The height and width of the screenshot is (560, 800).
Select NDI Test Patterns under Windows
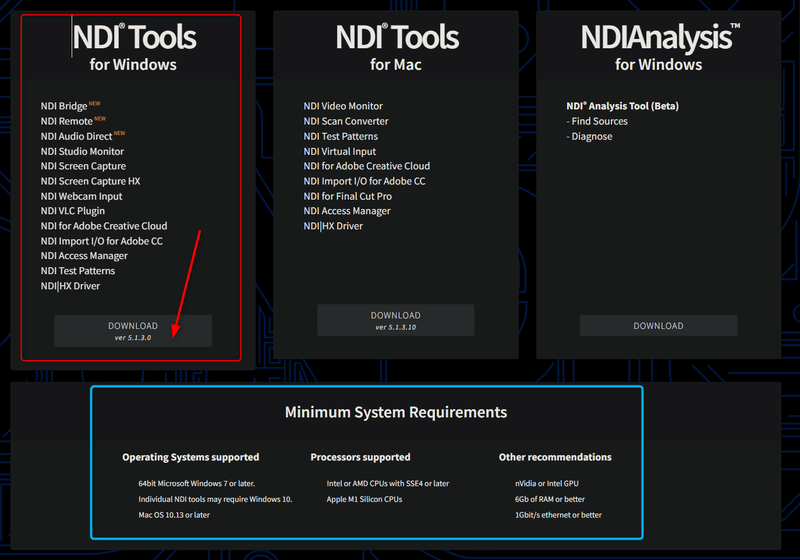pos(78,271)
